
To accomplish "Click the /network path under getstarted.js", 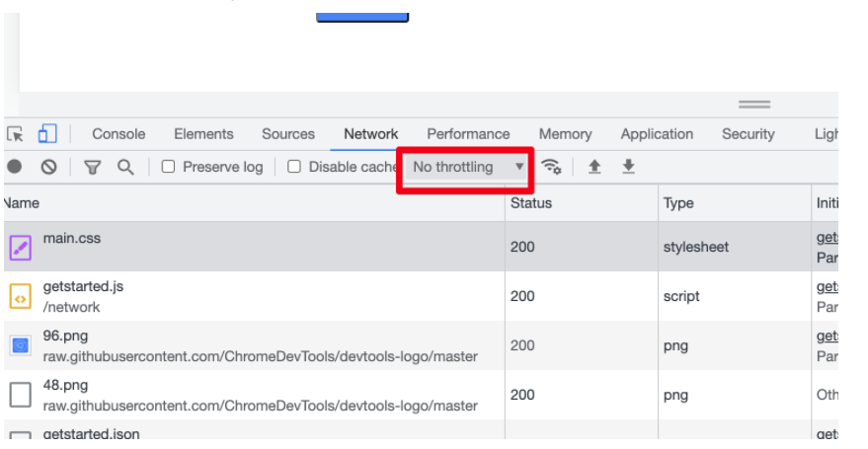I will (71, 308).
